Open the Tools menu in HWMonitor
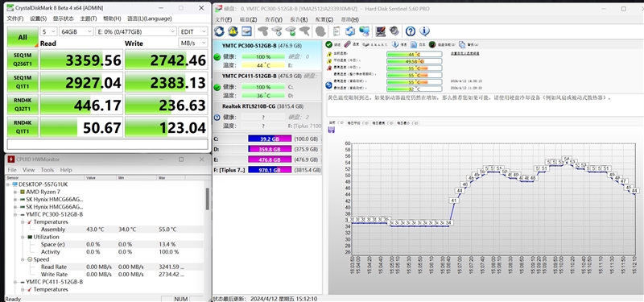Image resolution: width=644 pixels, height=302 pixels. point(47,170)
